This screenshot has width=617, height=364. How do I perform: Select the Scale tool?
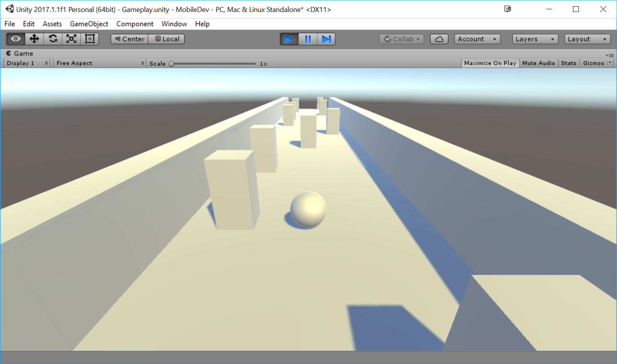click(x=71, y=39)
